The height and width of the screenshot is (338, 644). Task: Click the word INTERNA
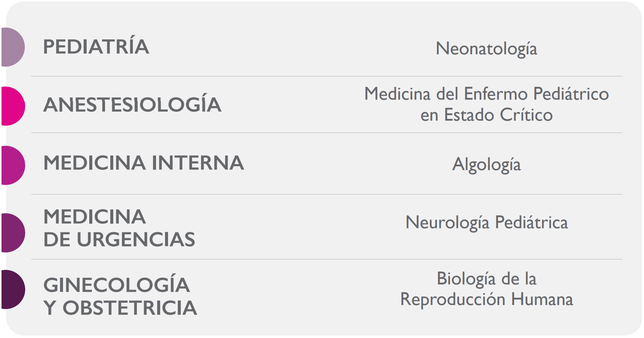pyautogui.click(x=198, y=163)
